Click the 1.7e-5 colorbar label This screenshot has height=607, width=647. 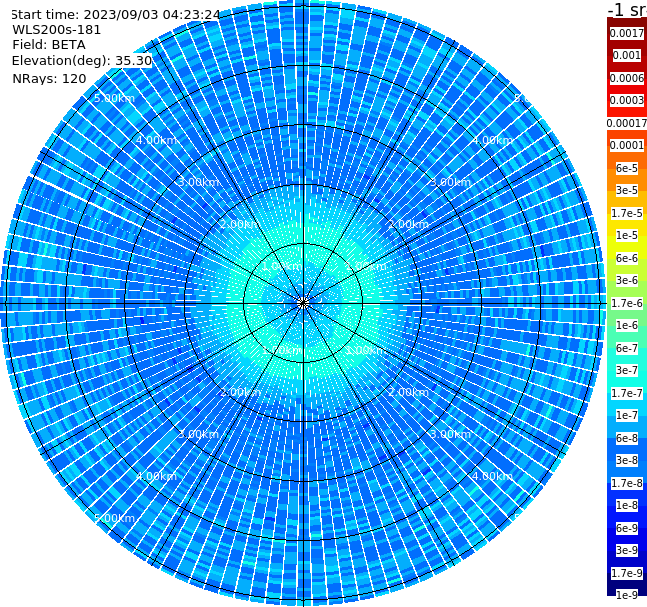(627, 213)
